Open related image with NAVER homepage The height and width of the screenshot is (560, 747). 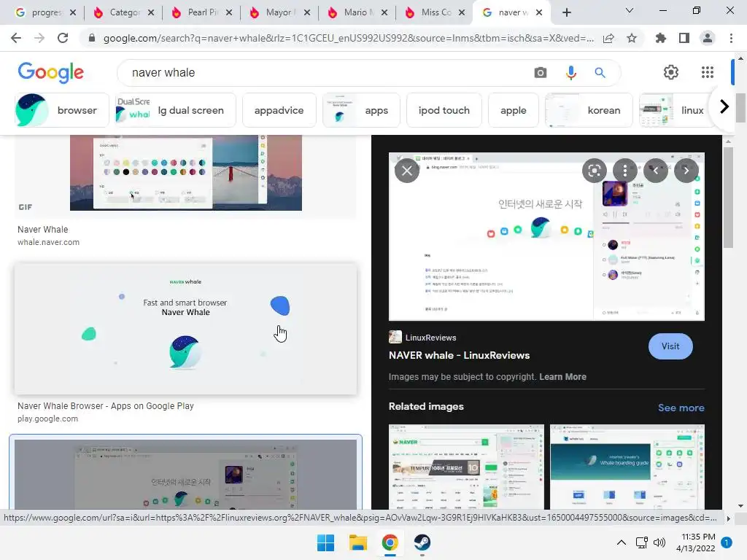[466, 467]
